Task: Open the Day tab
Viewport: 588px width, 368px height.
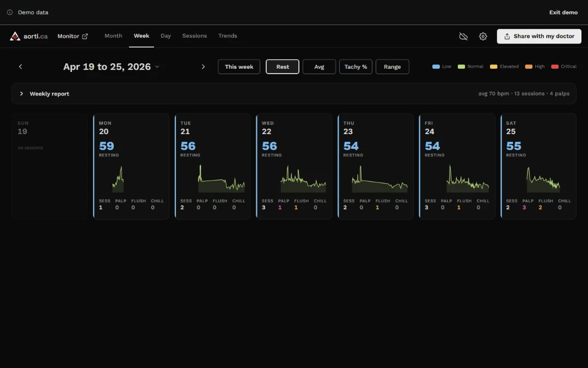Action: tap(166, 35)
